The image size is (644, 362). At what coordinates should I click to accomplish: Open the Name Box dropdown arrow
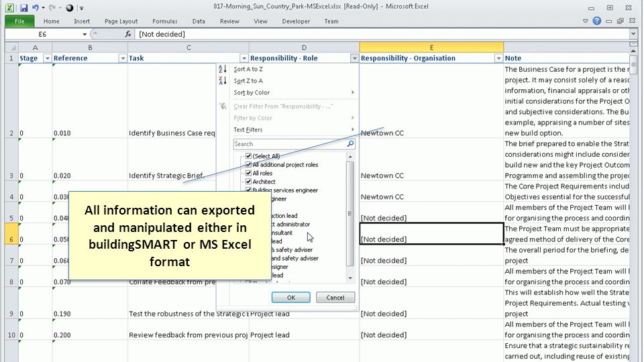click(x=85, y=34)
